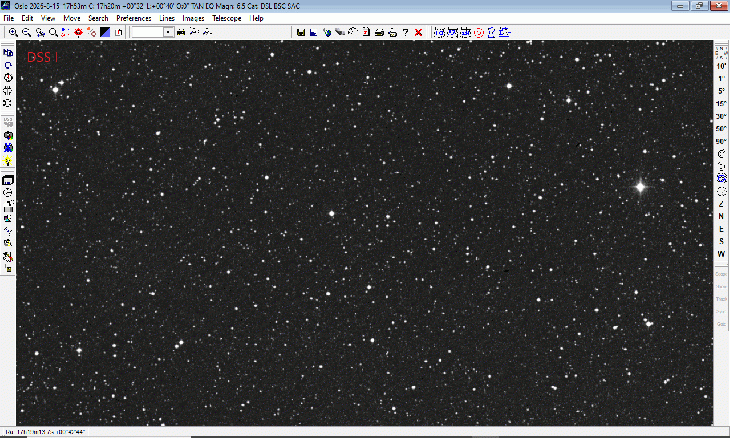730x438 pixels.
Task: Point the chart South with S button
Action: click(721, 241)
